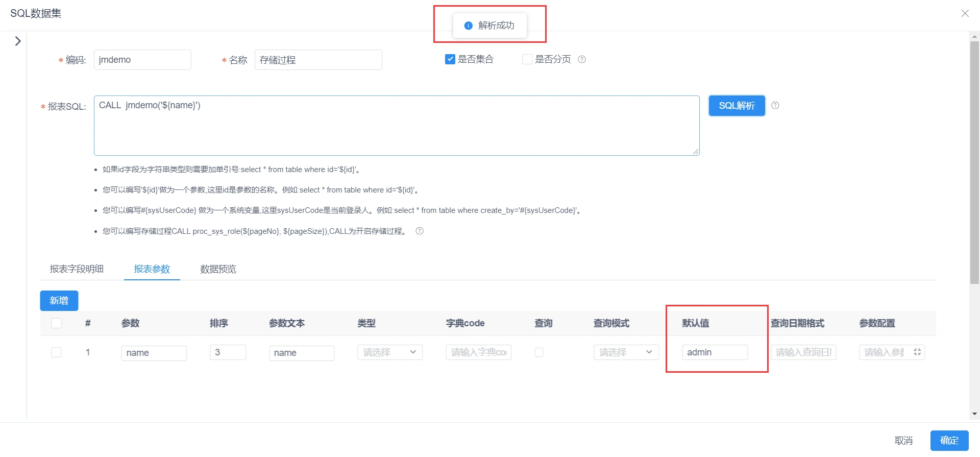Expand the left side panel chevron
980x457 pixels.
(x=18, y=41)
